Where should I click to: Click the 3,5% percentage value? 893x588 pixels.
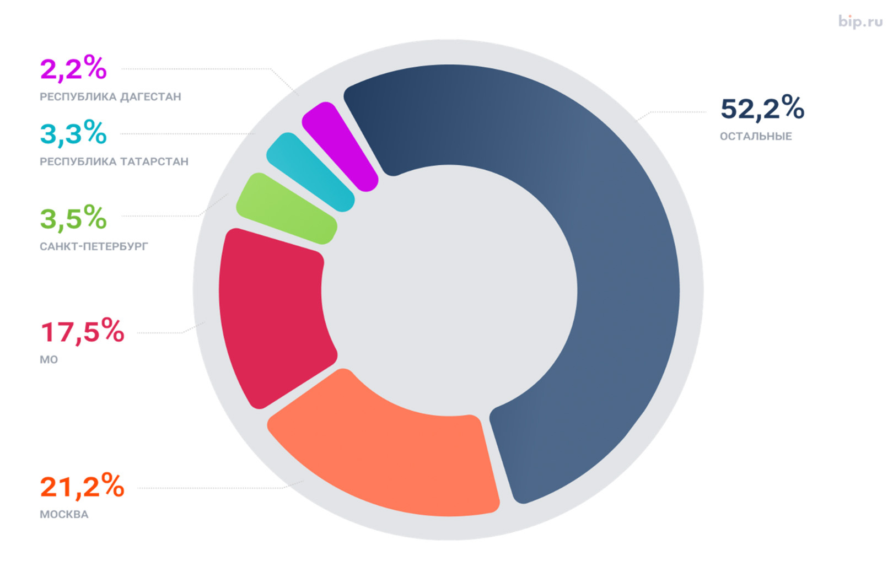[x=73, y=218]
